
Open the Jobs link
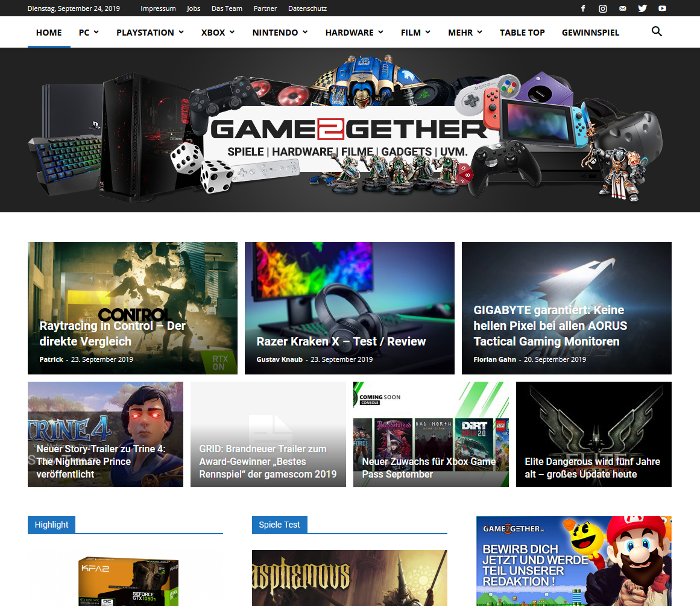(x=194, y=8)
